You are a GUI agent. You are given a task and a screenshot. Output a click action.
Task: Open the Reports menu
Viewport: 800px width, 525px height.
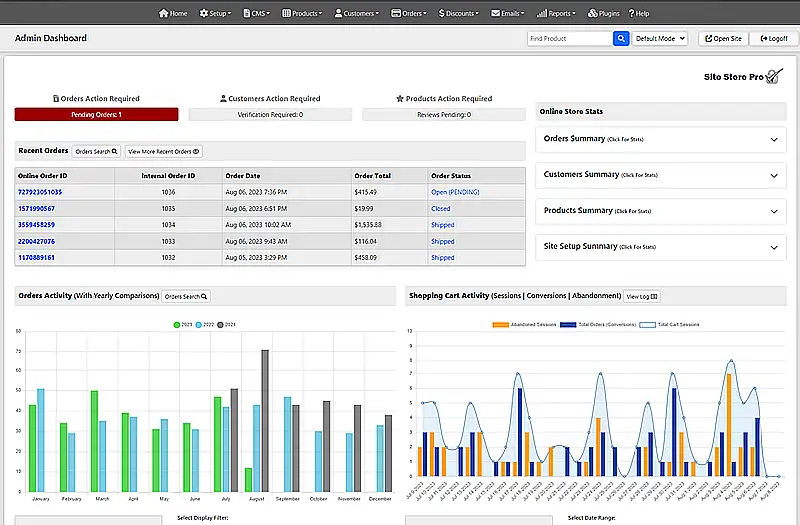click(x=556, y=13)
